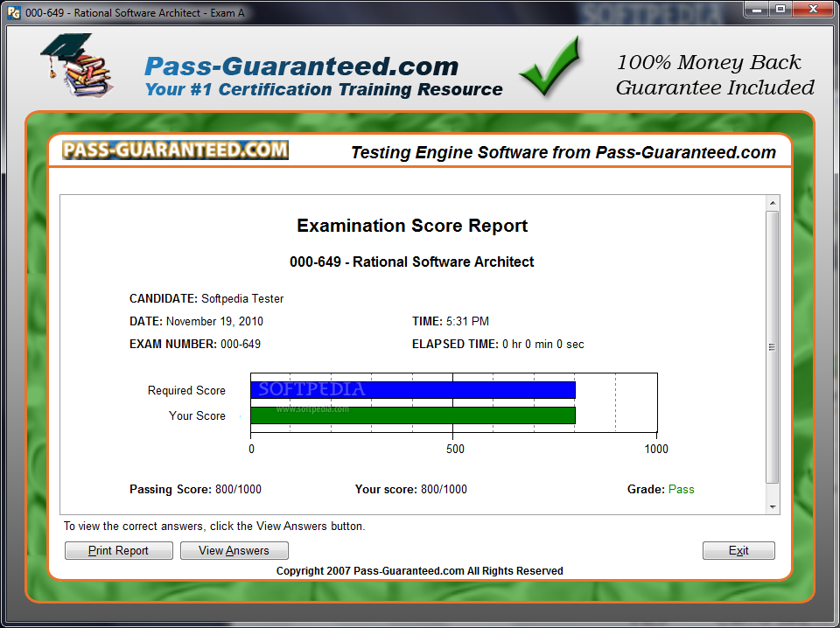Click the scrollbar down arrow in score report
Screen dimensions: 840x628
click(773, 507)
